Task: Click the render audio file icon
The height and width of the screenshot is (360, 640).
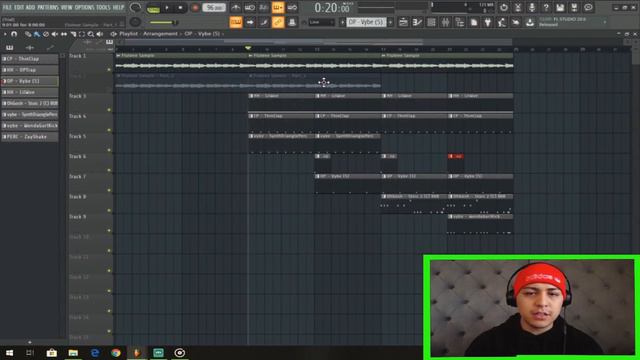Action: click(574, 7)
